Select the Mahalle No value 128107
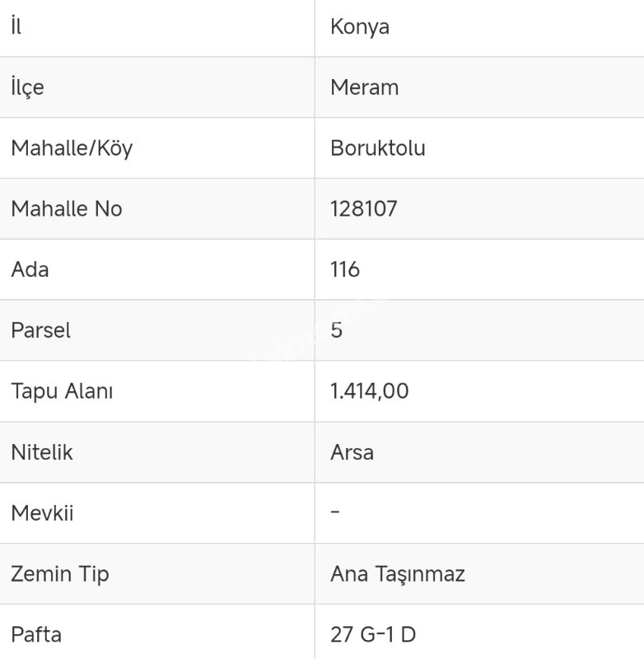 click(x=363, y=209)
